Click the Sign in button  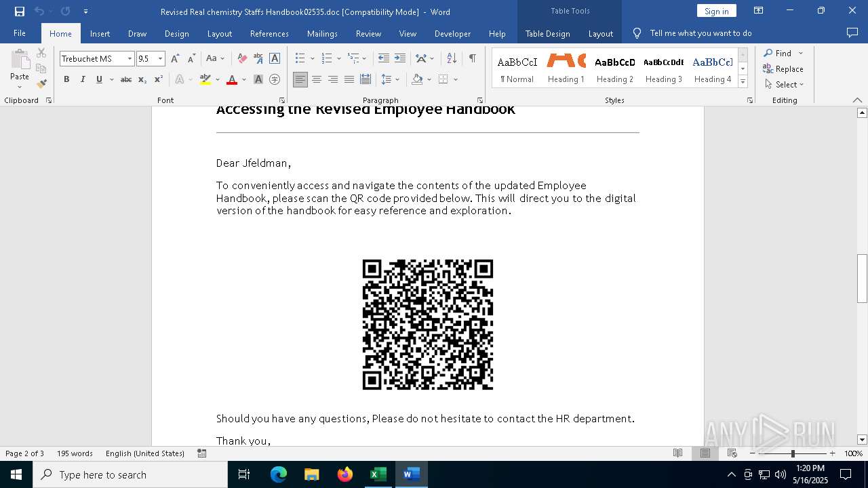coord(716,11)
